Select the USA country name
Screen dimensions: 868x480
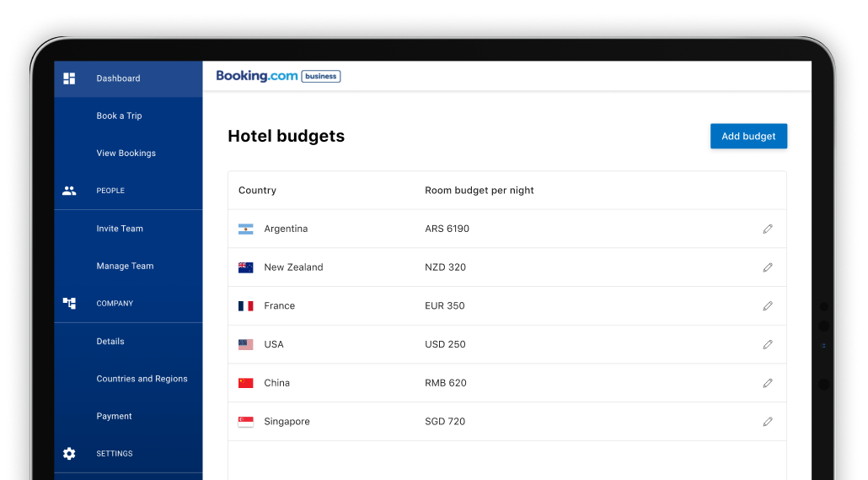tap(274, 345)
